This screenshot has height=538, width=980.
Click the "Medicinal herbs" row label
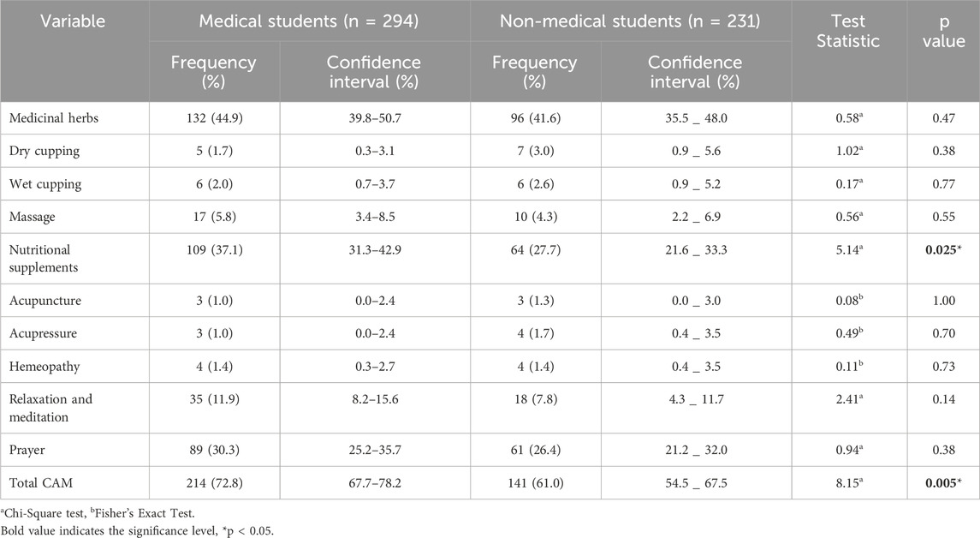point(52,118)
